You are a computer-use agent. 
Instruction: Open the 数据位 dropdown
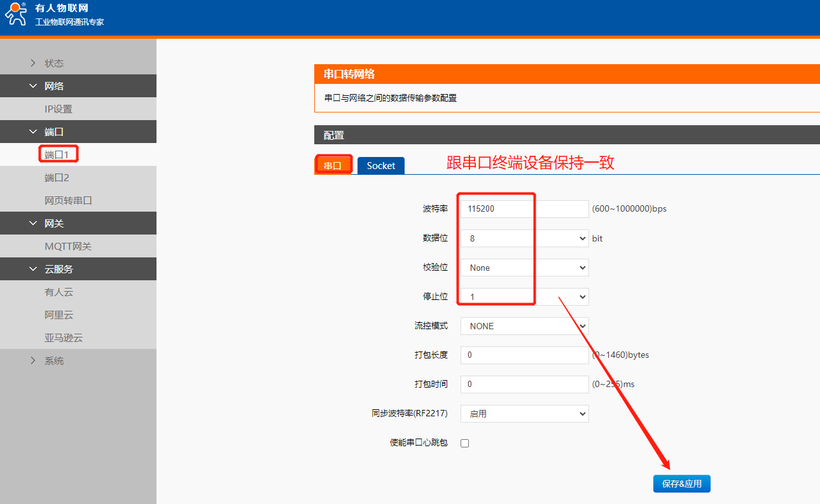524,238
